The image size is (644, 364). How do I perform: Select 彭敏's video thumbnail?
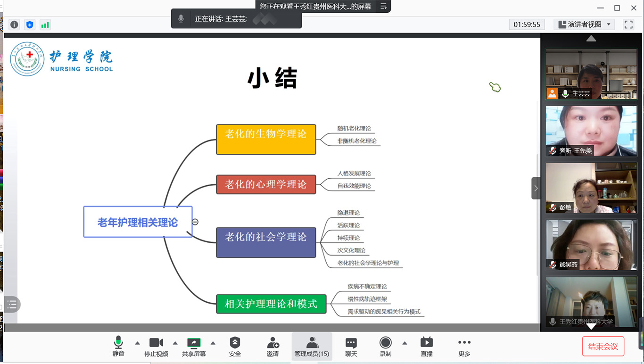pos(591,188)
